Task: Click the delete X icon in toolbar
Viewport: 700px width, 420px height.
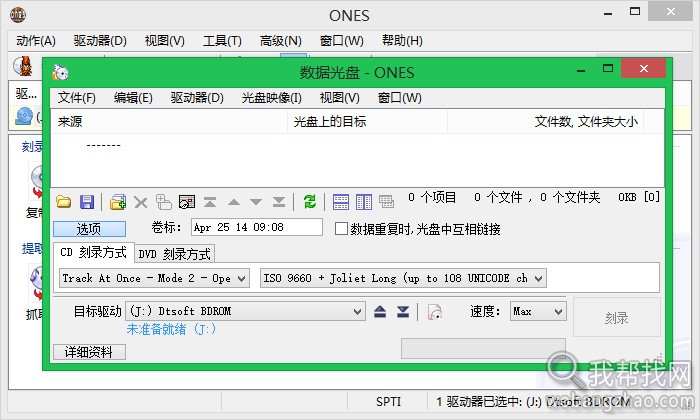Action: coord(141,203)
